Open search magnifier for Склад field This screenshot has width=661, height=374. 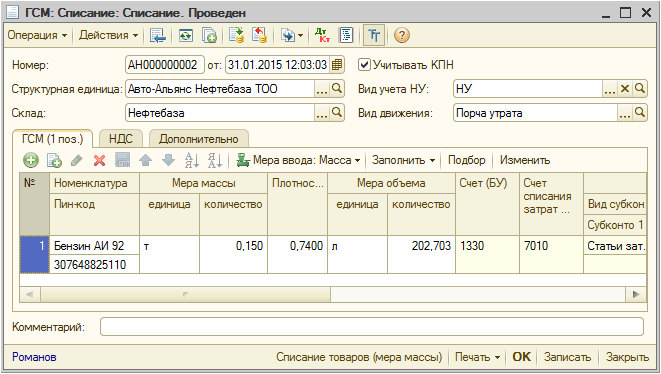click(337, 113)
